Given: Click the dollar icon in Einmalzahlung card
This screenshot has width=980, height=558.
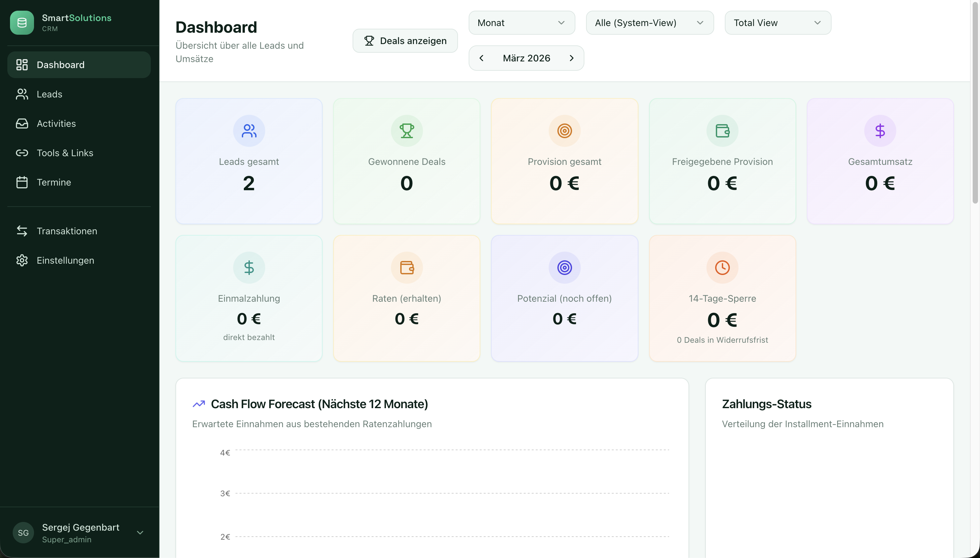Looking at the screenshot, I should tap(249, 268).
